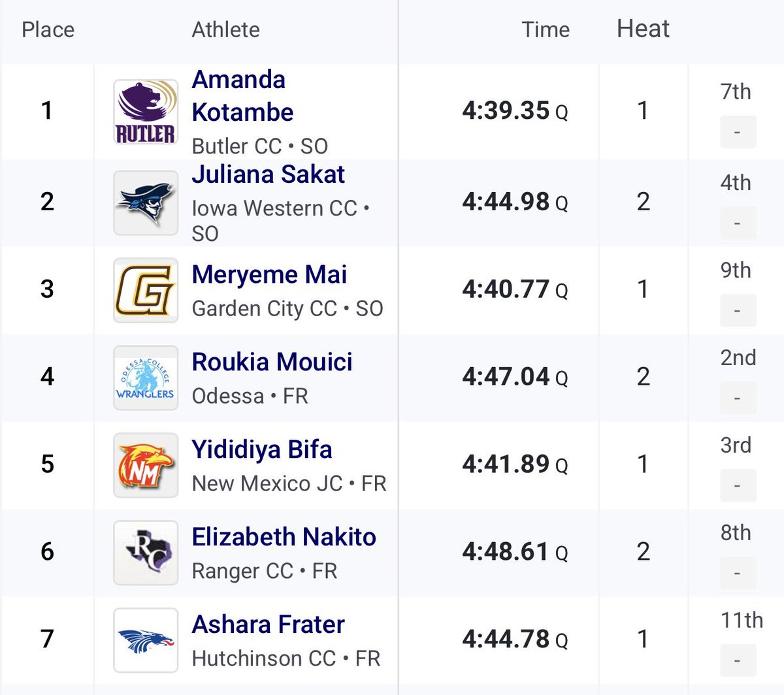Viewport: 784px width, 695px height.
Task: Click the dash button under 11th
Action: [x=738, y=660]
